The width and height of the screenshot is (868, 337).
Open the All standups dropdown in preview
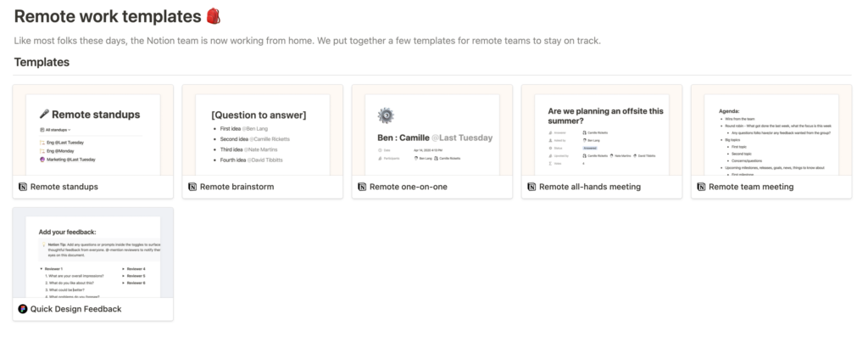click(55, 130)
